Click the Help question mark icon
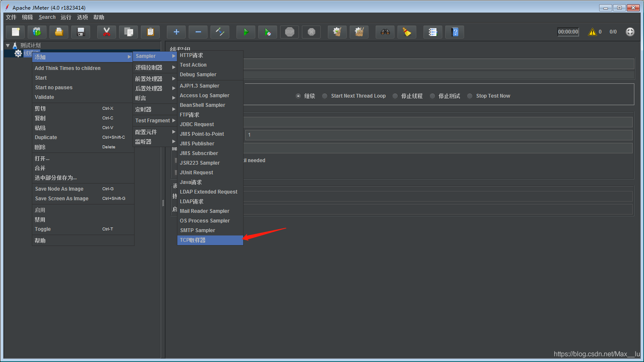 [x=455, y=32]
